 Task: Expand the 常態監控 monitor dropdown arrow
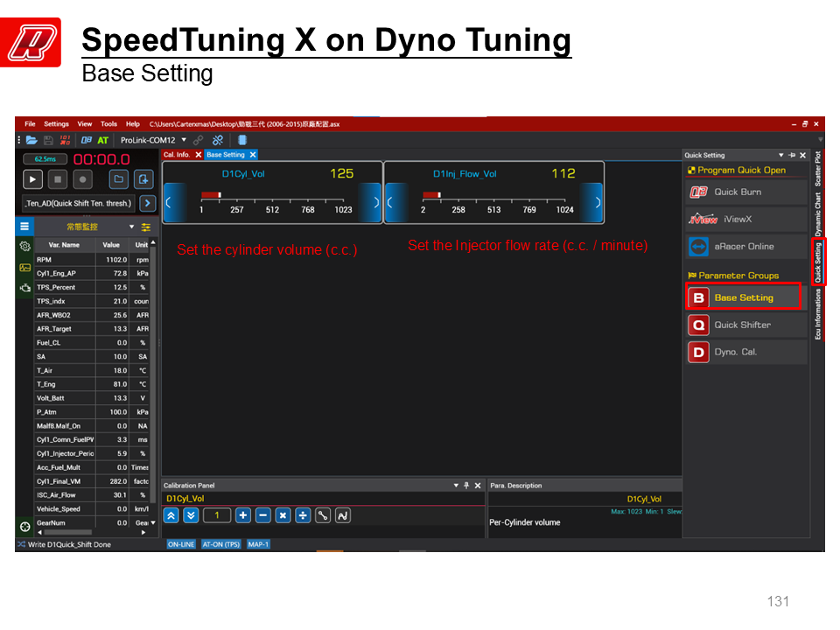click(132, 227)
